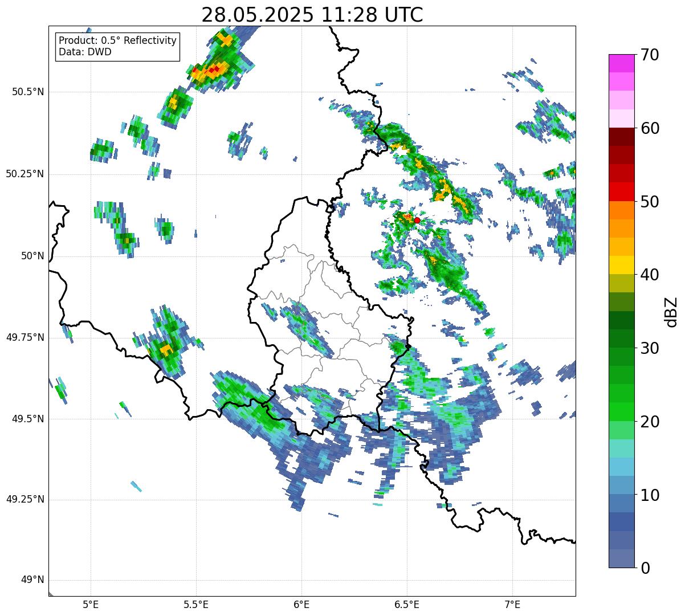This screenshot has height=616, width=685.
Task: Click the 5°E longitude label
Action: coord(91,605)
